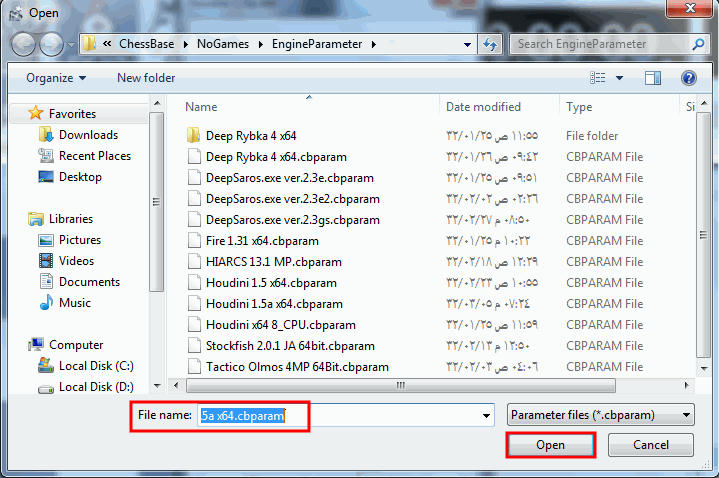Viewport: 719px width, 478px height.
Task: Refresh the EngineParameter folder listing
Action: click(490, 44)
